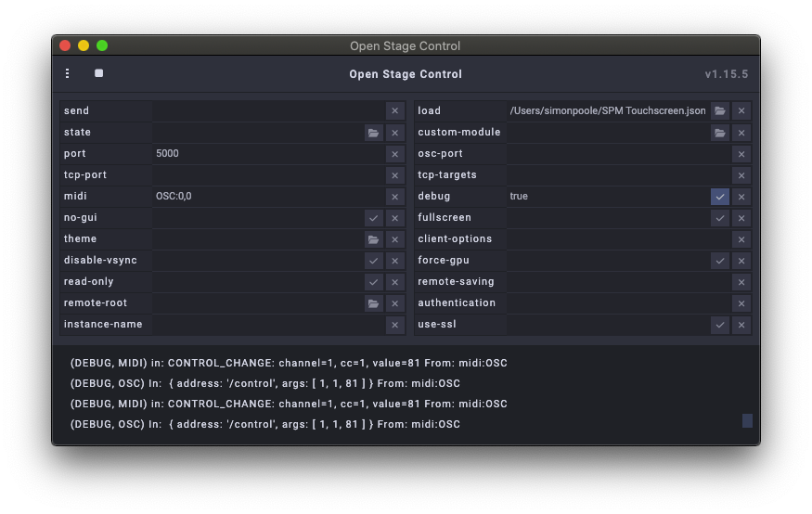Viewport: 812px width, 514px height.
Task: Enable the fullscreen checkmark
Action: 720,218
